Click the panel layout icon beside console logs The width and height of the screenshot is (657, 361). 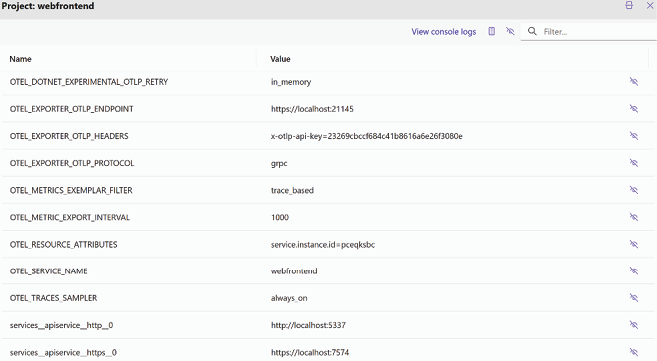point(491,31)
